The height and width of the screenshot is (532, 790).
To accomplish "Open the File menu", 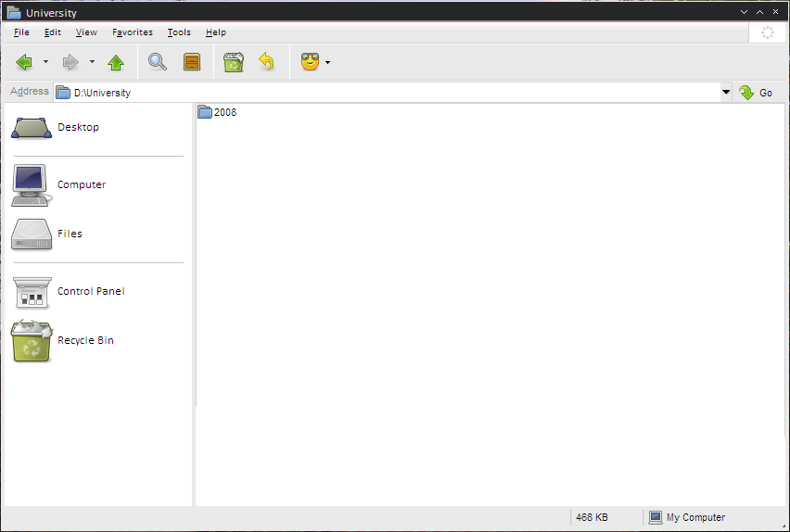I will pyautogui.click(x=21, y=32).
